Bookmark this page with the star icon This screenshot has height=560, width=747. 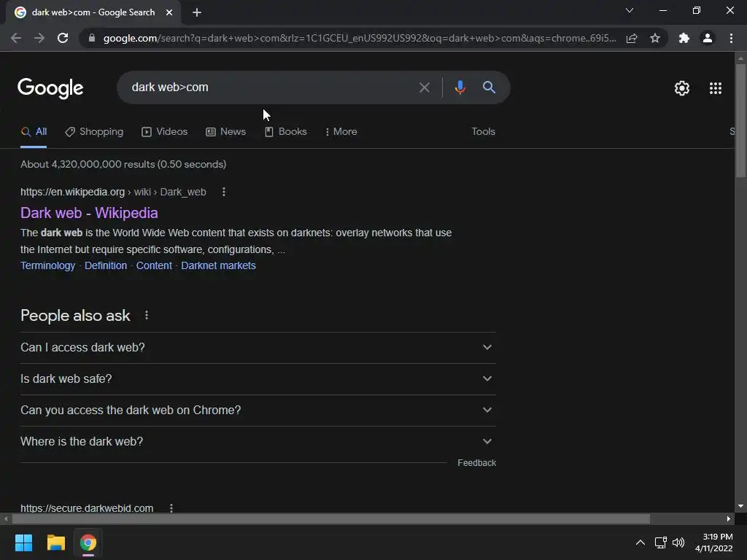[x=655, y=38]
